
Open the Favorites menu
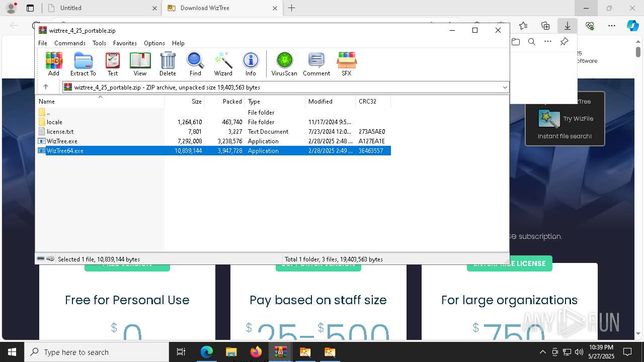coord(125,43)
